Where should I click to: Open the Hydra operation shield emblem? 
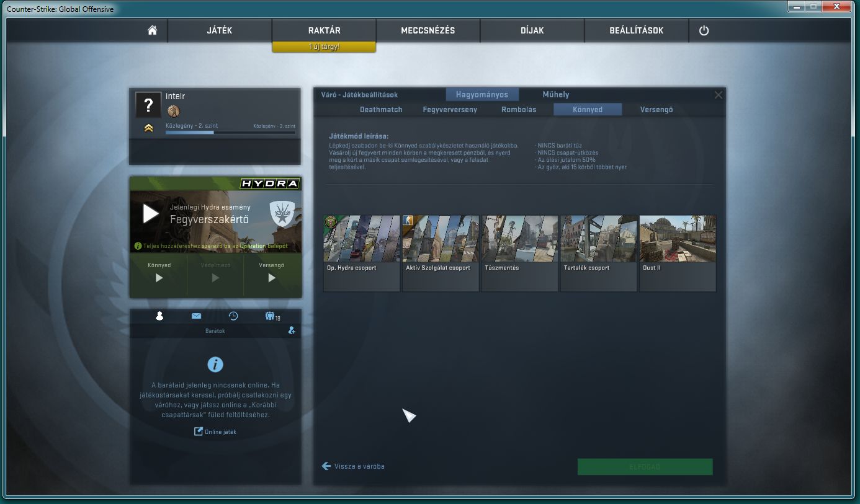282,213
